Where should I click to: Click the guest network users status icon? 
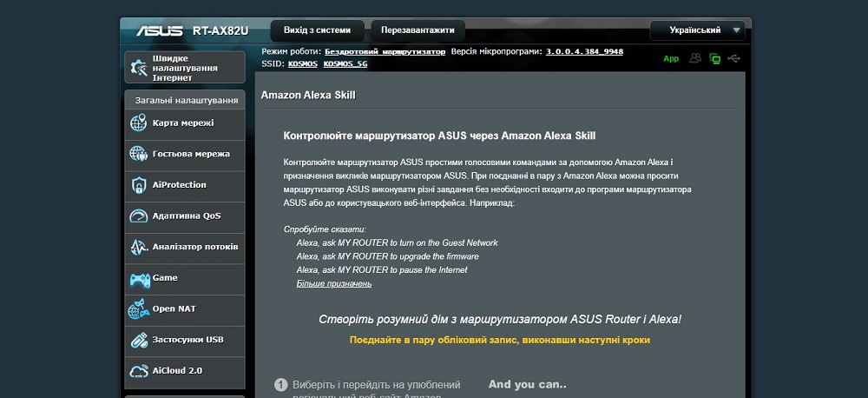tap(694, 58)
